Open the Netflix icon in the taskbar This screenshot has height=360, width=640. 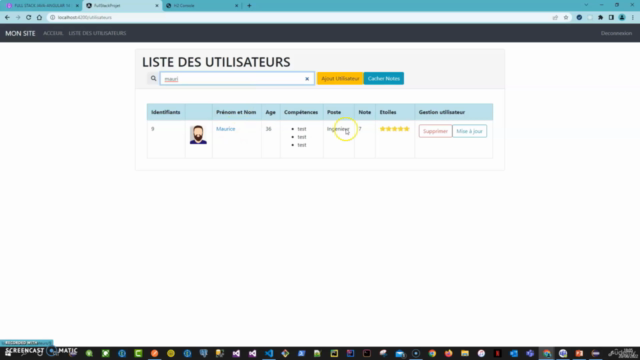(x=498, y=353)
